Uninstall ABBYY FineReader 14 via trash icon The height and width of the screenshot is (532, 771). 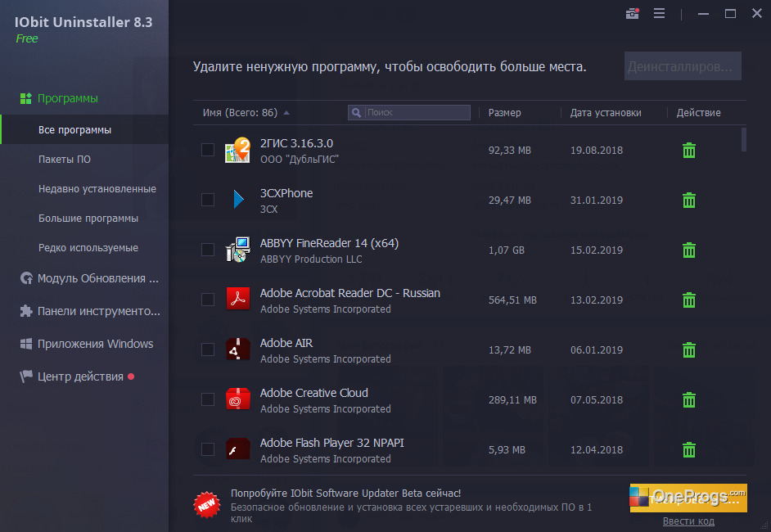click(689, 250)
